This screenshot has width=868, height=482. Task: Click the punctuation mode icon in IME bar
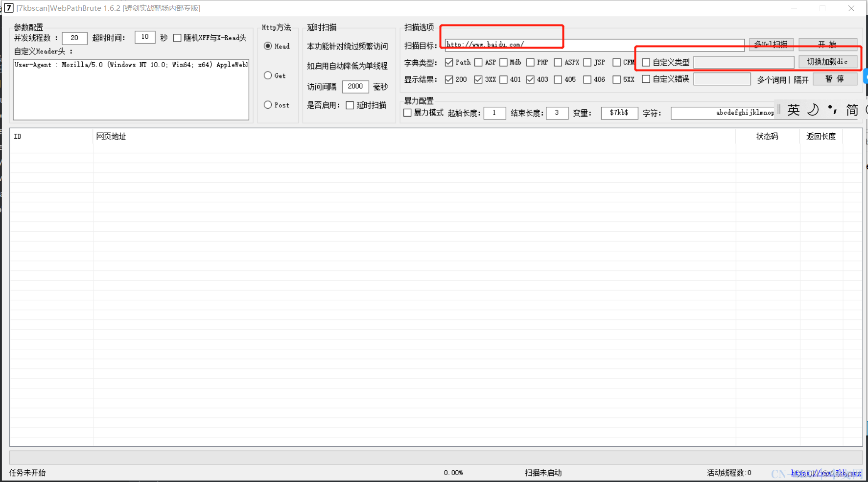pyautogui.click(x=832, y=110)
